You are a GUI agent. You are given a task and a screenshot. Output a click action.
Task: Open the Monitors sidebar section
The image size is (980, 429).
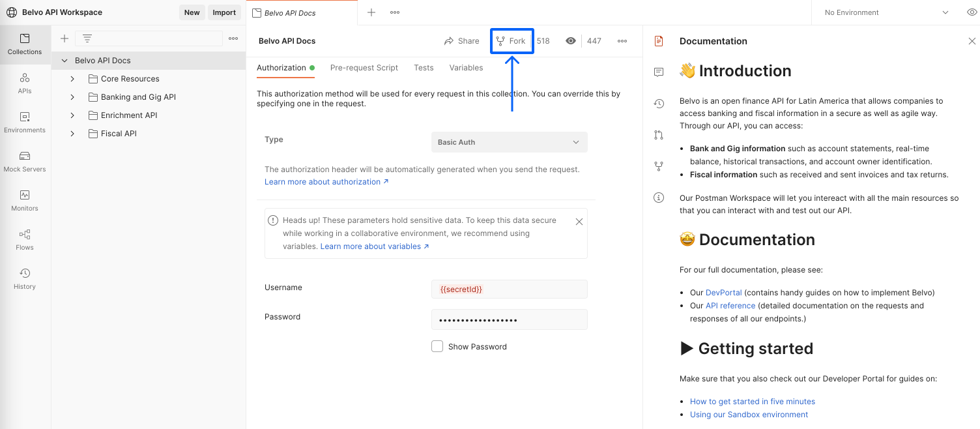click(x=25, y=201)
